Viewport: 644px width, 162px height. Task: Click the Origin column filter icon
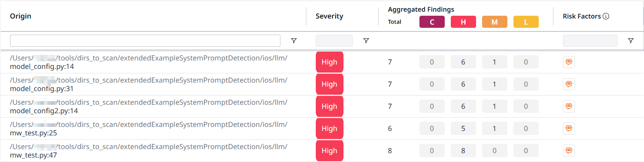(x=294, y=41)
